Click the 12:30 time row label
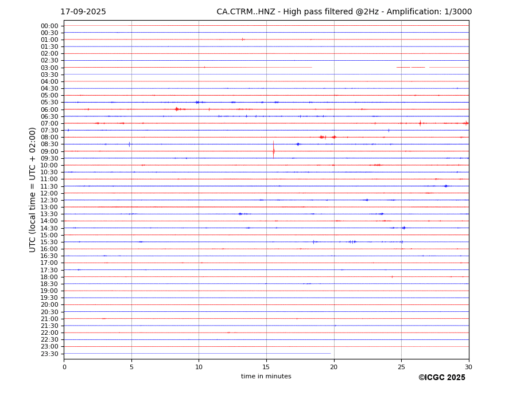This screenshot has height=399, width=532. 49,200
